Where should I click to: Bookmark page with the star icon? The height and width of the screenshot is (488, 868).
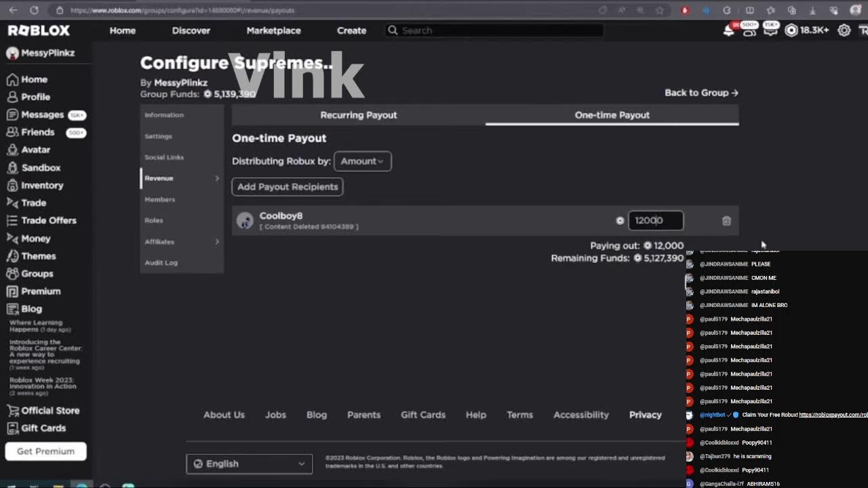[x=660, y=10]
